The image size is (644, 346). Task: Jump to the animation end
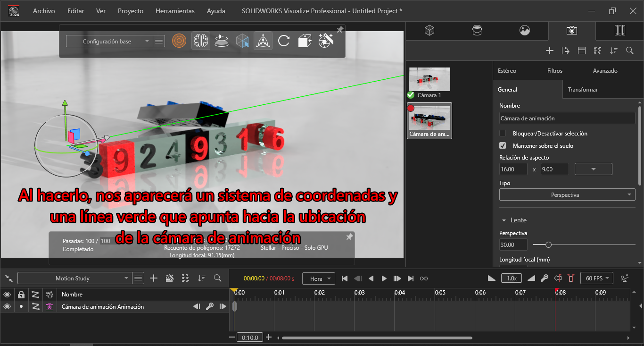411,278
